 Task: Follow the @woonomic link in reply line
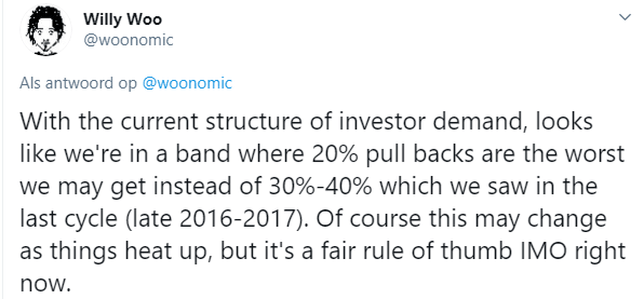(187, 83)
